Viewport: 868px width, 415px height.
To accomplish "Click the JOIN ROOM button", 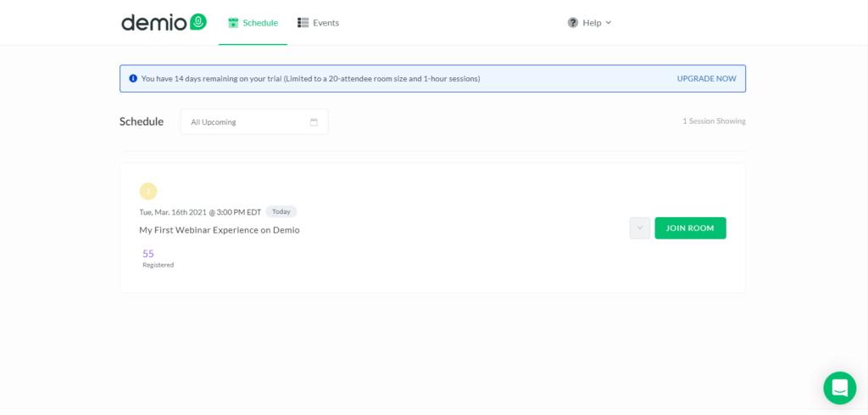I will (690, 227).
